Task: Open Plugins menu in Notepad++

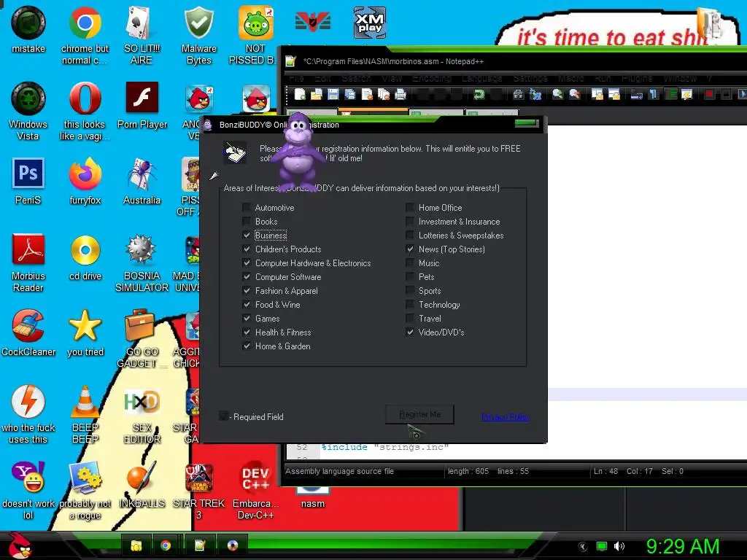Action: click(x=637, y=78)
